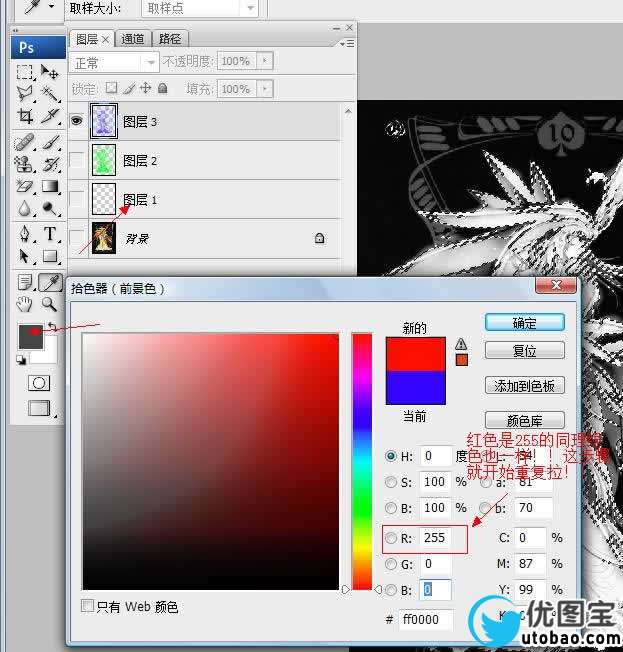Open the 填充 fill slider arrow
Viewport: 623px width, 652px height.
[x=265, y=89]
